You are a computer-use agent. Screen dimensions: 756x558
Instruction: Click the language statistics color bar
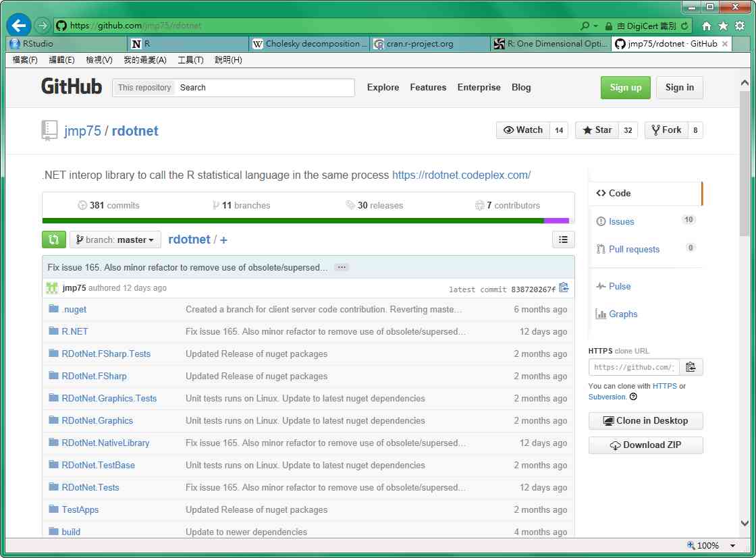[306, 221]
